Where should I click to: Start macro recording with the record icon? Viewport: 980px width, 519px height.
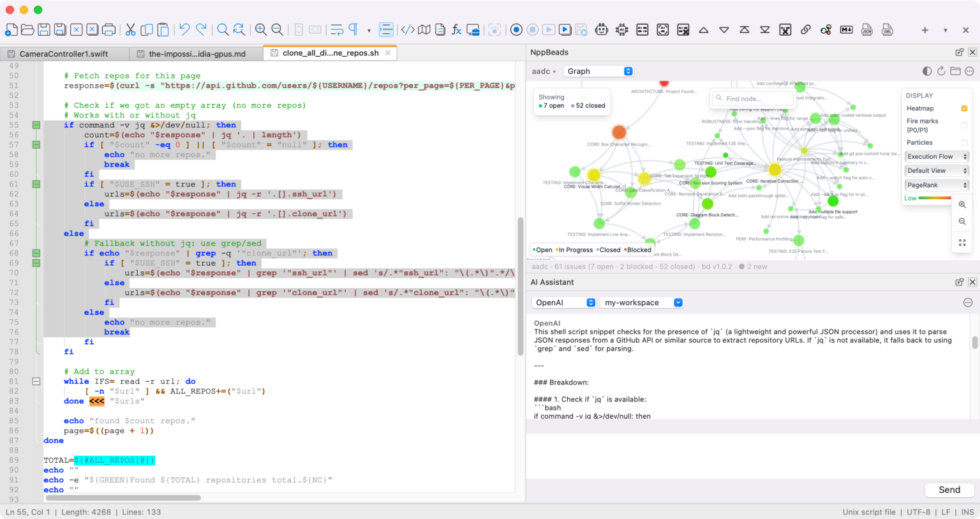516,29
